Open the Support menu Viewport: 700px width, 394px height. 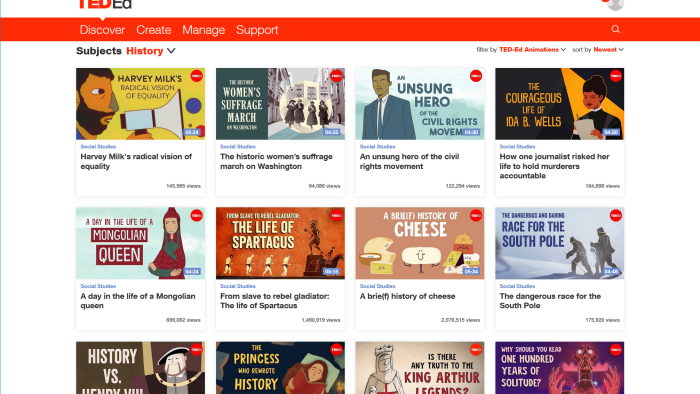(257, 30)
